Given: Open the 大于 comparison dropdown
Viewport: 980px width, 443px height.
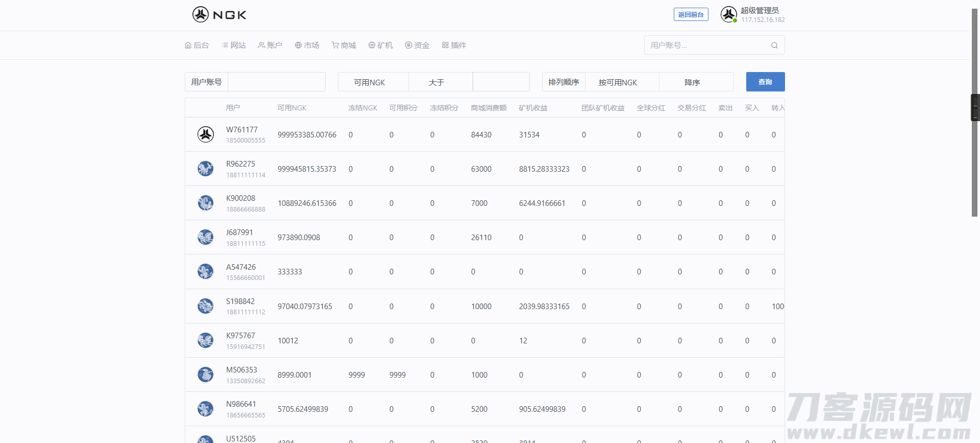Looking at the screenshot, I should pyautogui.click(x=440, y=82).
